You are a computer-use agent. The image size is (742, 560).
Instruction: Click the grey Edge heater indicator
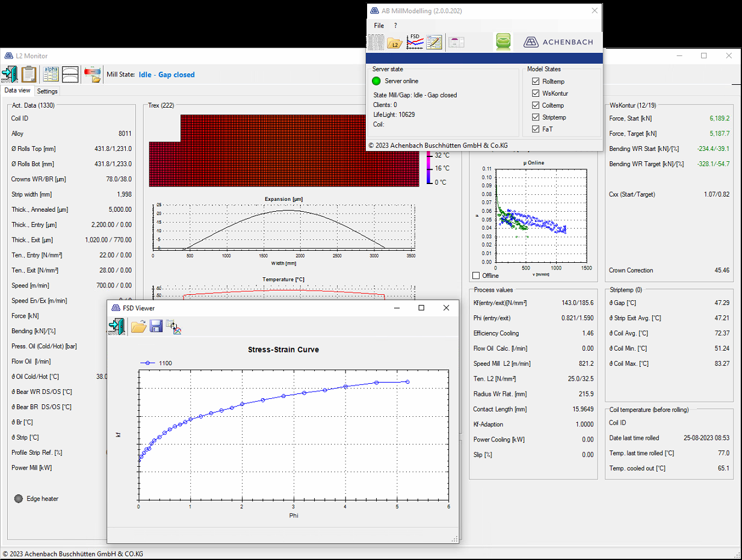(x=19, y=499)
